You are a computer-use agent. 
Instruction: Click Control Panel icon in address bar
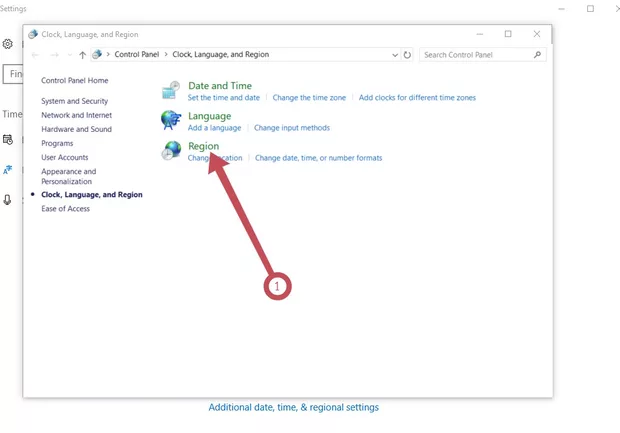[x=97, y=55]
